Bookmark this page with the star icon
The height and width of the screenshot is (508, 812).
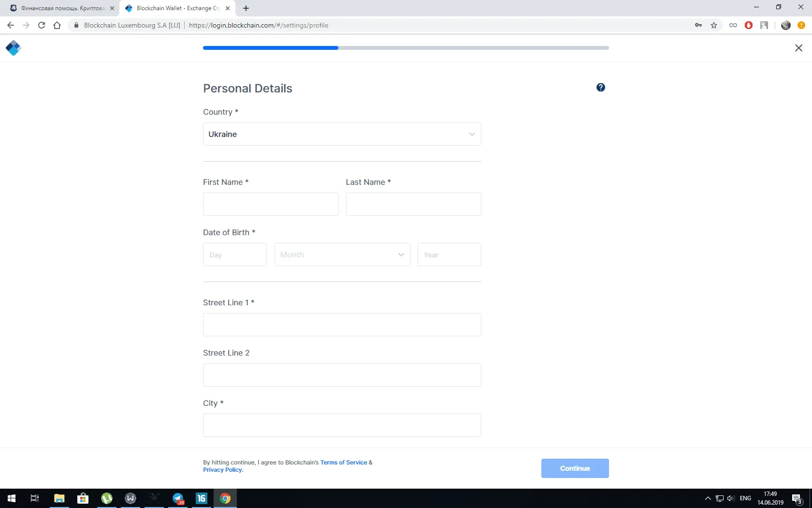click(714, 25)
